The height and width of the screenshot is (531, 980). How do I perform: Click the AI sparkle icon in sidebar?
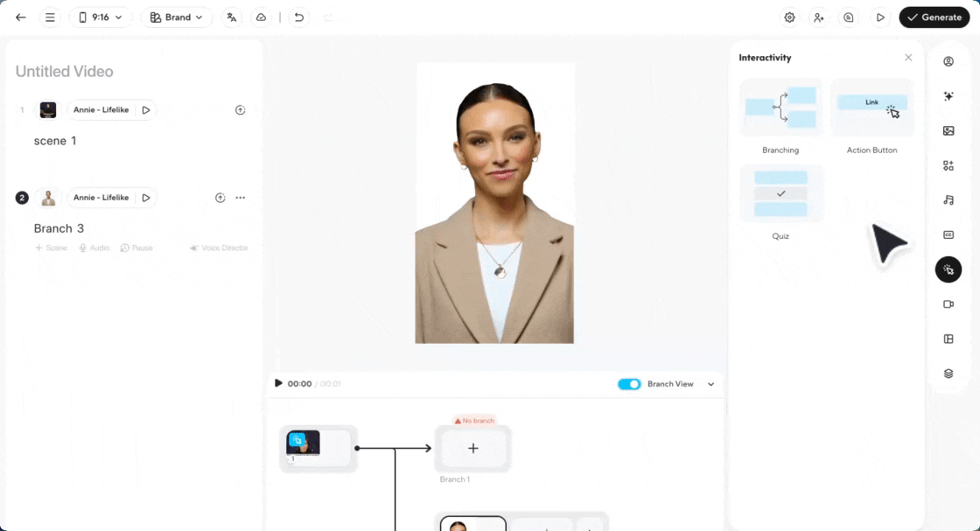(948, 96)
